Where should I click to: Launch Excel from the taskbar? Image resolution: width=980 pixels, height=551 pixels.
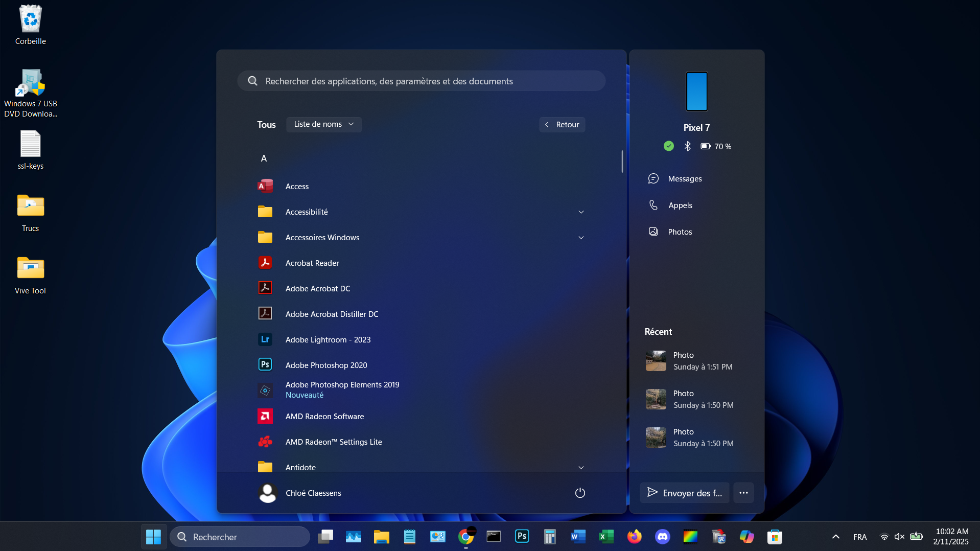coord(606,537)
